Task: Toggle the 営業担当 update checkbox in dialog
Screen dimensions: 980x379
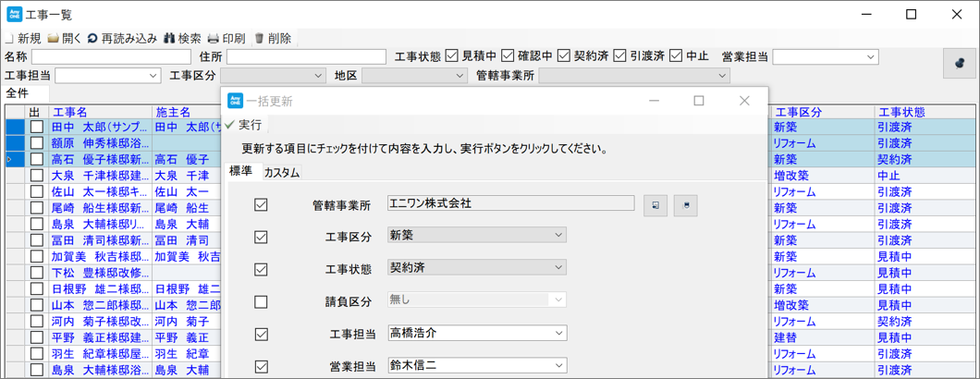Action: (262, 366)
